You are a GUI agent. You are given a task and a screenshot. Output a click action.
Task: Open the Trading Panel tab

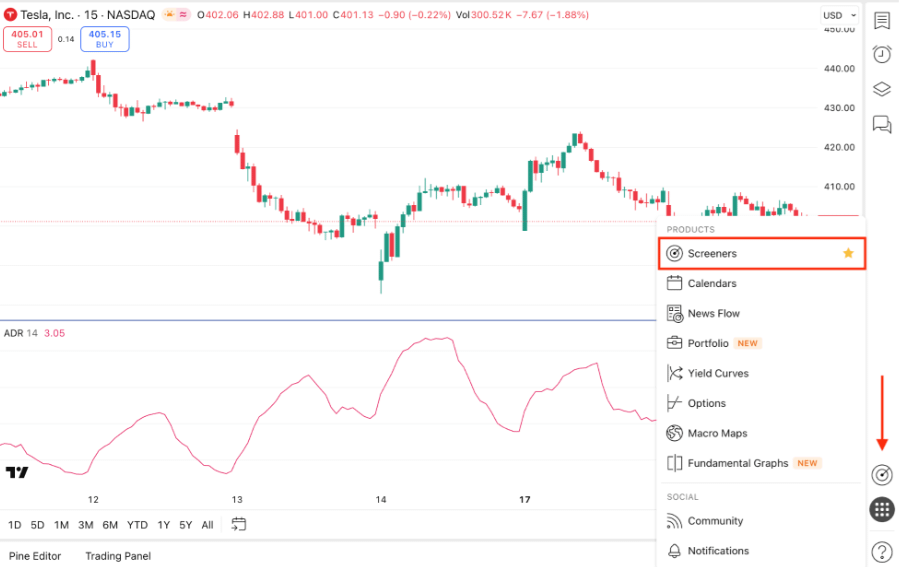(118, 556)
